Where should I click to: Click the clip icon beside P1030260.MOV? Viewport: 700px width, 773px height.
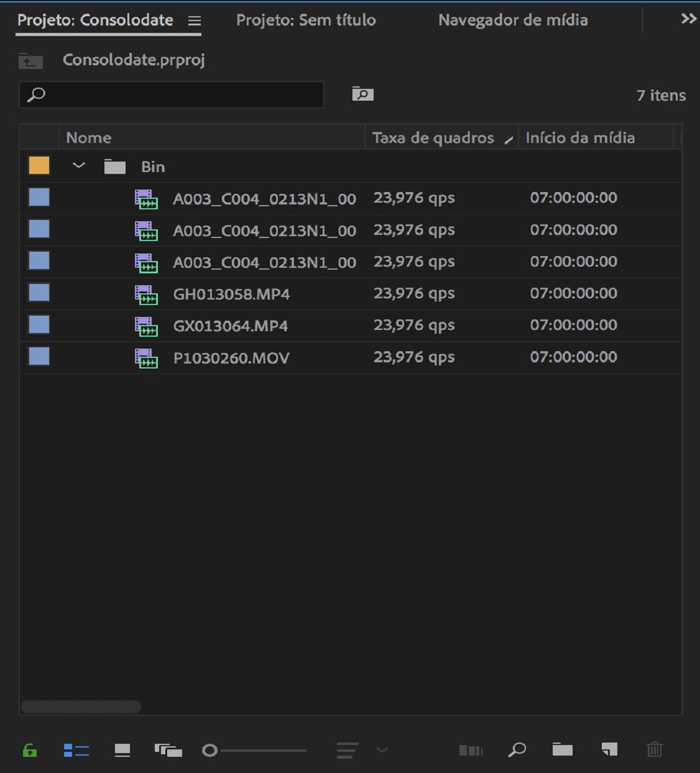click(x=147, y=358)
